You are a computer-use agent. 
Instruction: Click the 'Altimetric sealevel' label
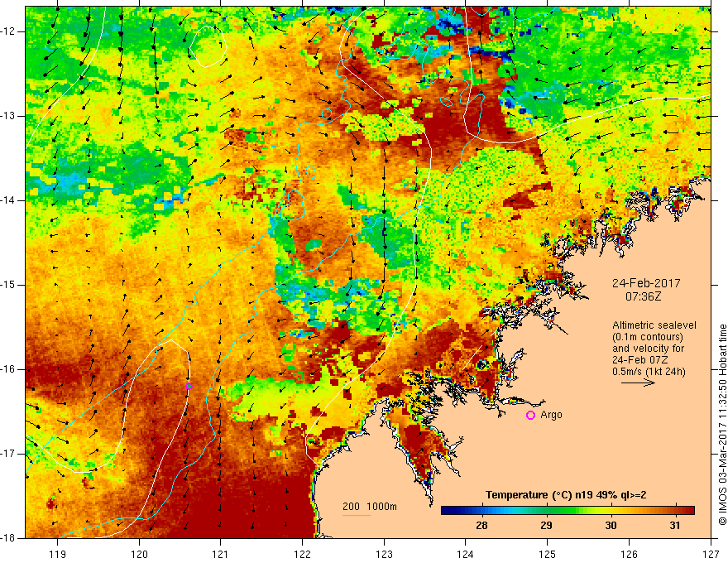tap(654, 325)
